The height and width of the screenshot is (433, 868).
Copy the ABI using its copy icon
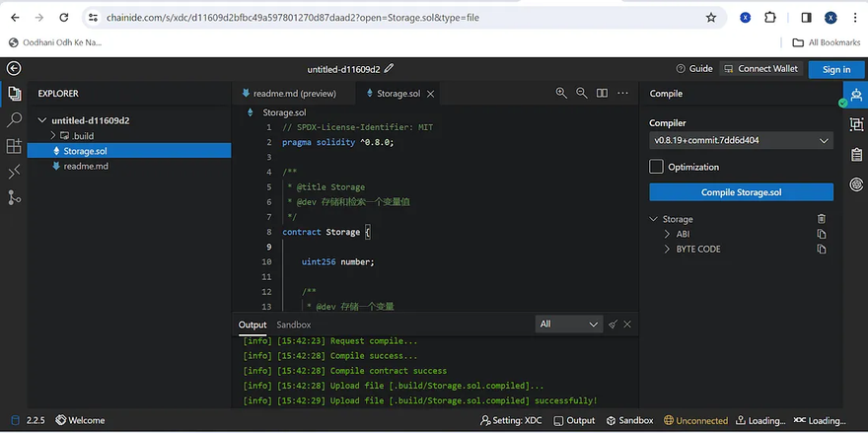[822, 235]
